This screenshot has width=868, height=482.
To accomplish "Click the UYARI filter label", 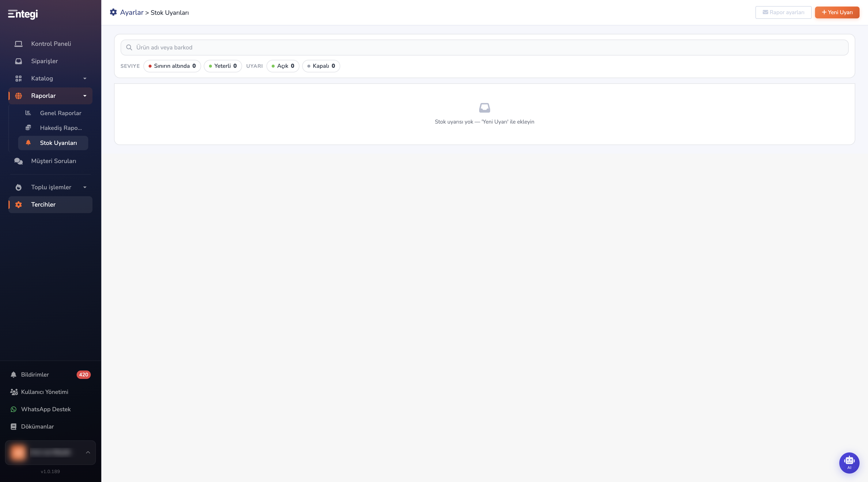I will 254,66.
